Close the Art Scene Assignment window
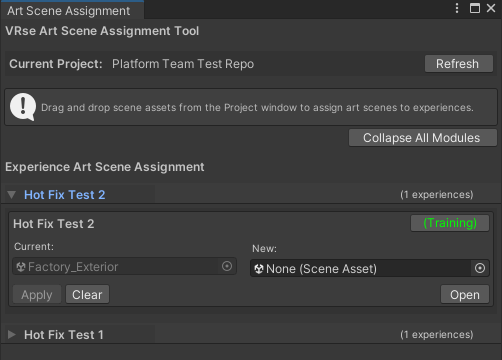Viewport: 502px width, 360px height. click(x=491, y=8)
